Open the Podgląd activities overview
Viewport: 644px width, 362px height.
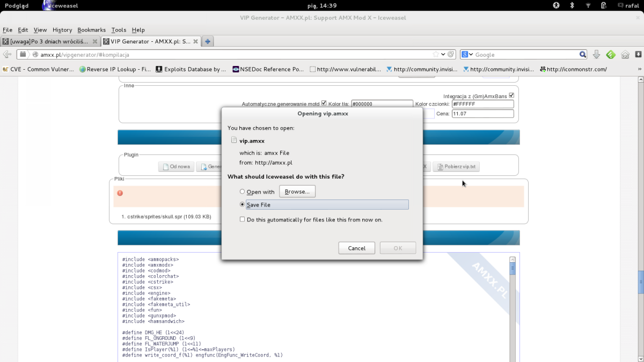(16, 5)
